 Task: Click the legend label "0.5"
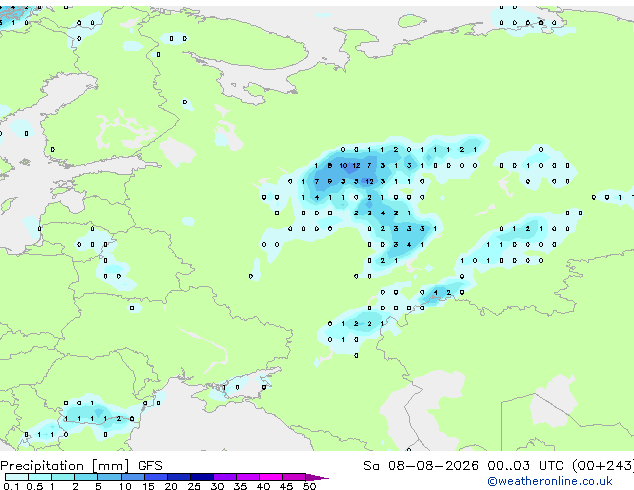tap(34, 486)
